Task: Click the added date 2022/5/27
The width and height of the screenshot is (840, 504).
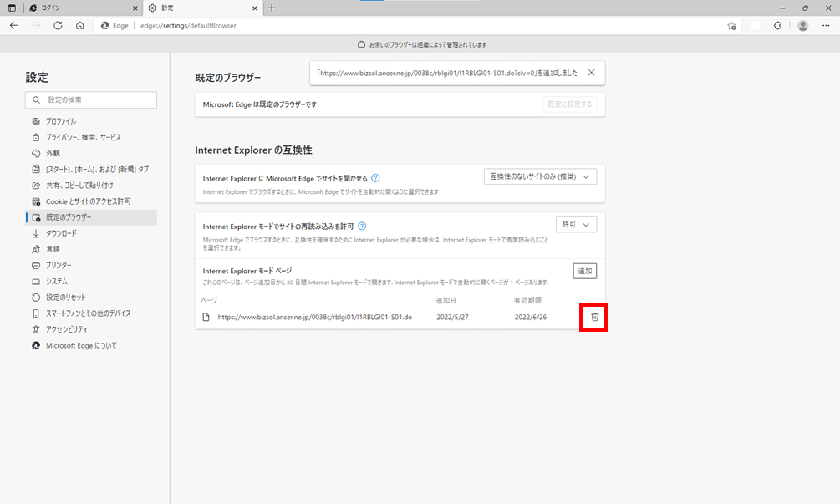Action: pyautogui.click(x=452, y=317)
